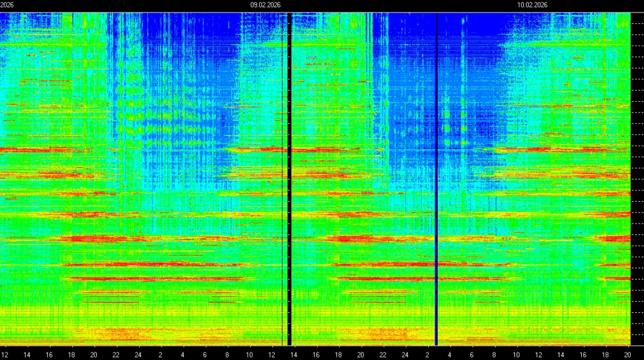This screenshot has width=644, height=360.
Task: Click the first hour 22 axis label
Action: click(116, 355)
